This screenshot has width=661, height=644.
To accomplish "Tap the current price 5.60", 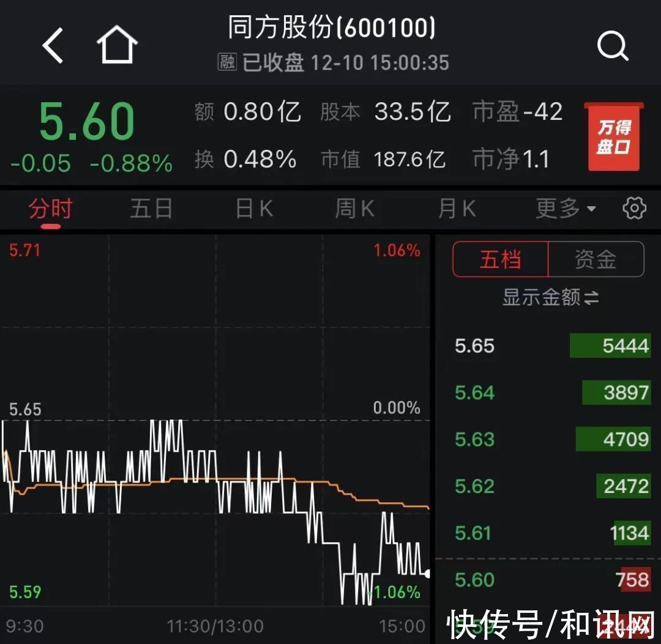I will click(87, 121).
